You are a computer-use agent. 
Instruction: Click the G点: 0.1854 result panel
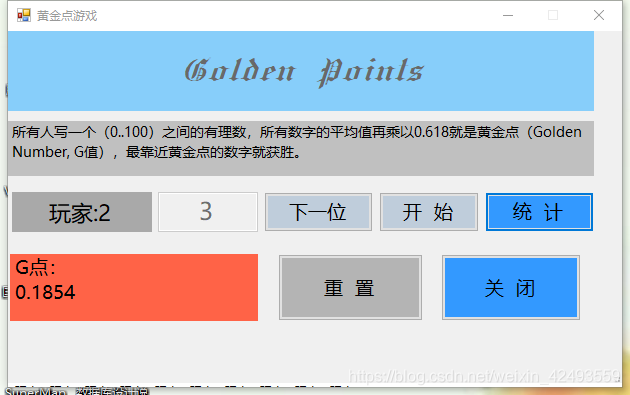(134, 287)
